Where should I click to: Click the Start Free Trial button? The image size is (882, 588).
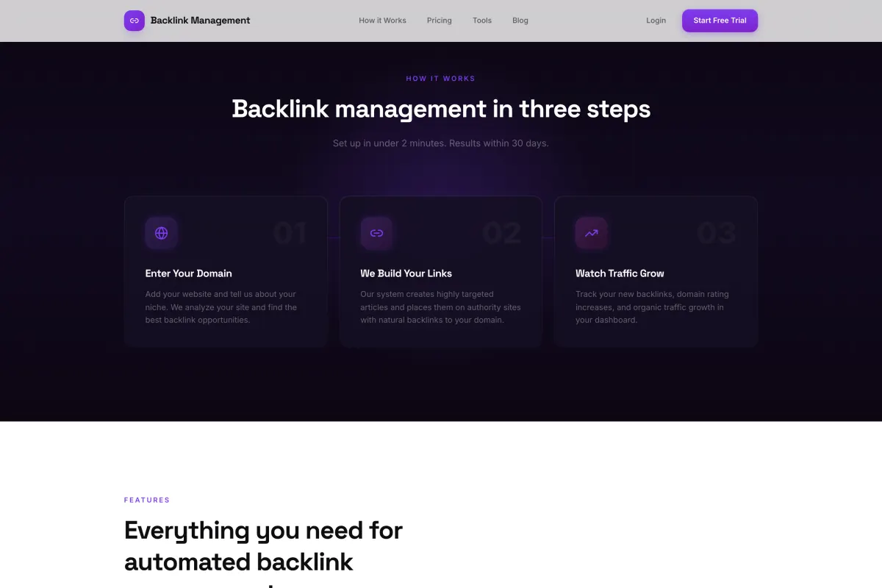[720, 21]
